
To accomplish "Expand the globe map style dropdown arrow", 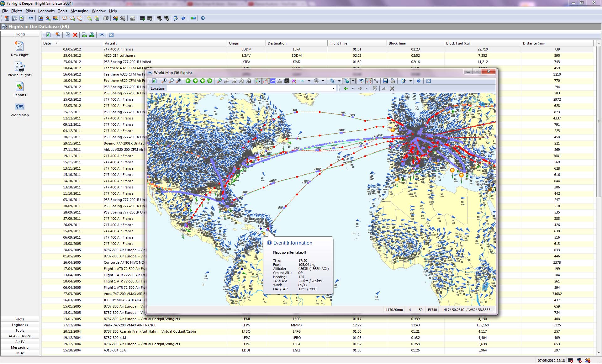I will click(x=353, y=81).
